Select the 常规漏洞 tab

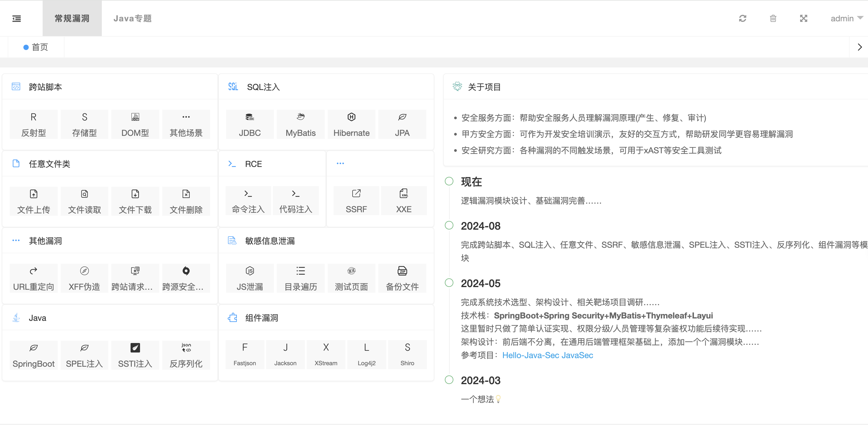[x=72, y=19]
